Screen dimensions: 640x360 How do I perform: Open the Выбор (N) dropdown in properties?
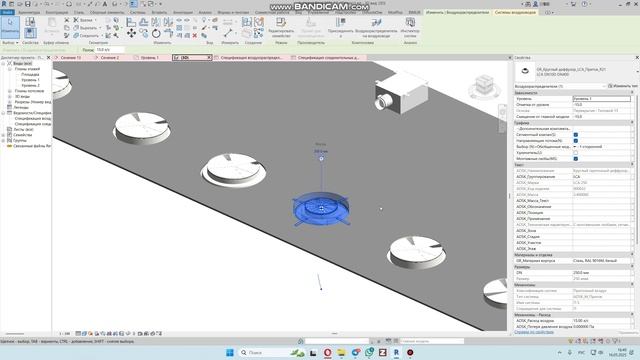tap(574, 147)
